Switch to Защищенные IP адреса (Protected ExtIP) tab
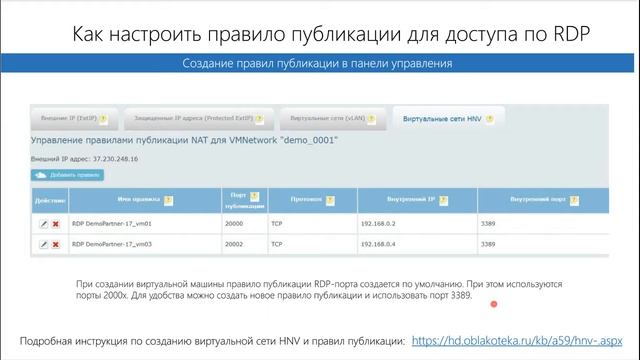Image resolution: width=640 pixels, height=360 pixels. (x=199, y=118)
